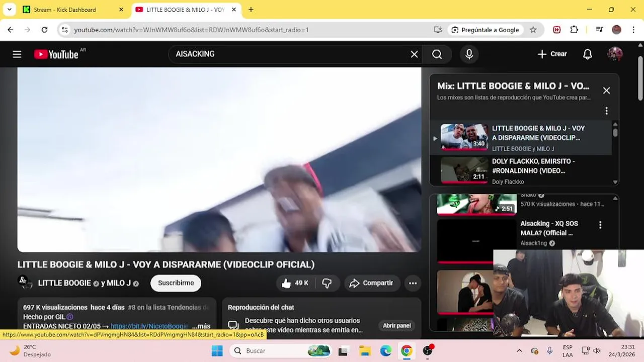Open Chrome from taskbar
The width and height of the screenshot is (644, 362).
[x=407, y=350]
